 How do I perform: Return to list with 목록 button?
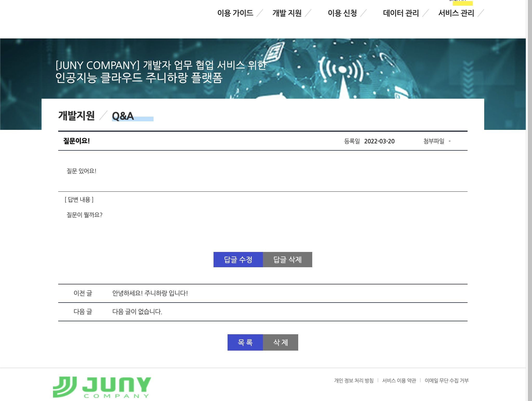[x=245, y=342]
